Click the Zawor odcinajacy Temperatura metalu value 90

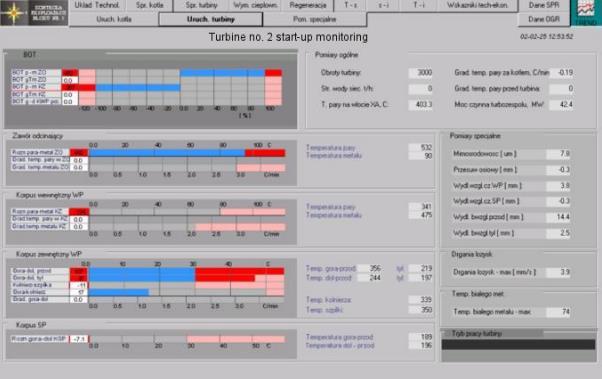coord(421,156)
